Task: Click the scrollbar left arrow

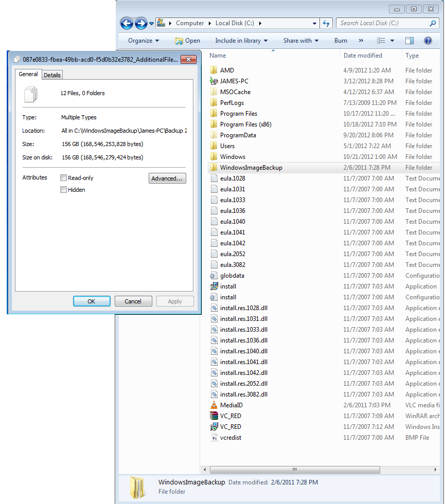Action: (x=205, y=470)
